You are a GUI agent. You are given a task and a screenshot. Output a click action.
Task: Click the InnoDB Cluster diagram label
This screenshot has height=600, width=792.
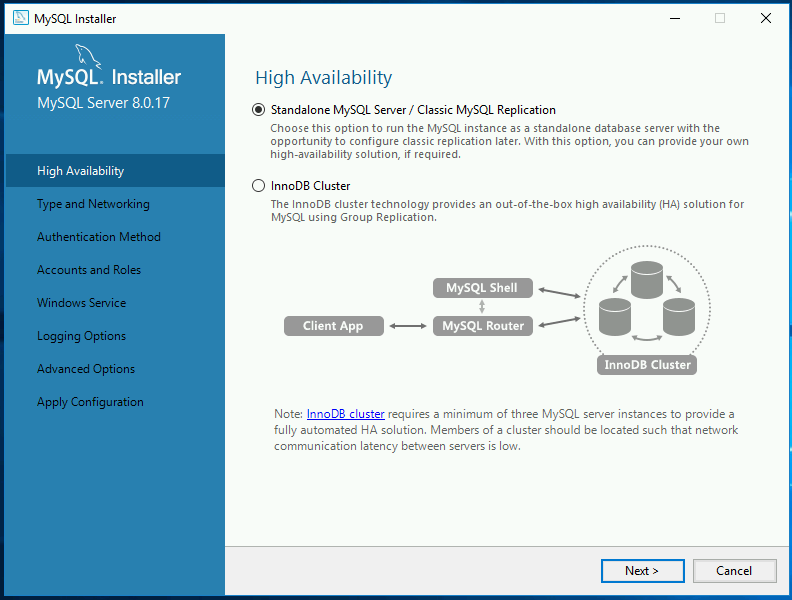click(647, 365)
